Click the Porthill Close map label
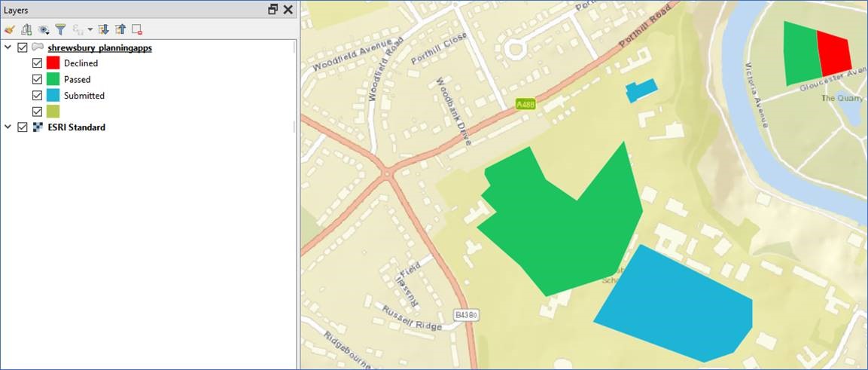 pyautogui.click(x=439, y=48)
